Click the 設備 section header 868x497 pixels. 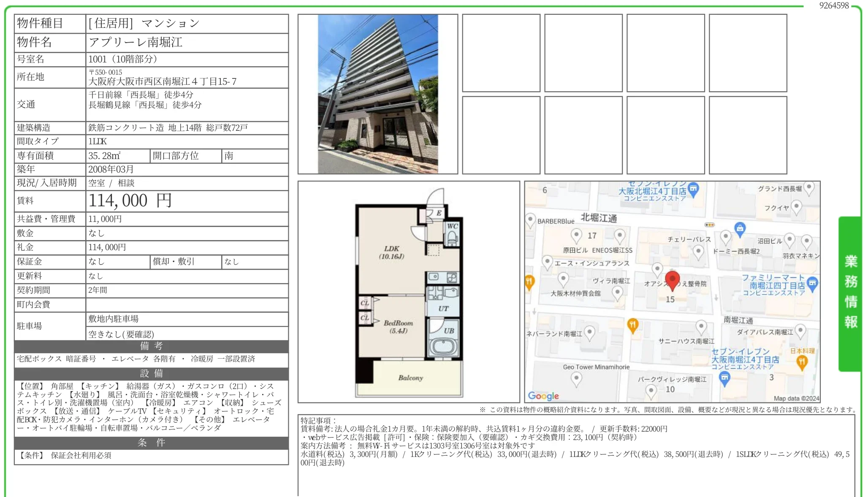coord(151,373)
